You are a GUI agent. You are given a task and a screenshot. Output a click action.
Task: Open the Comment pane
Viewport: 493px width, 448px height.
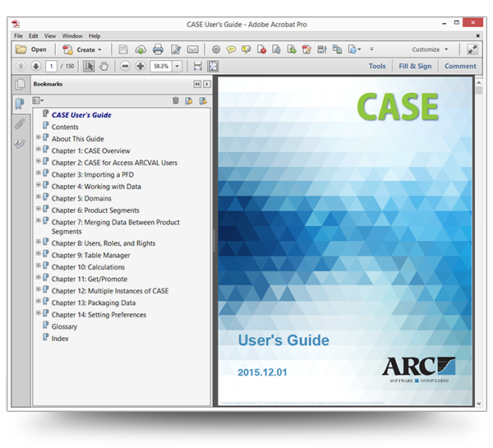point(460,66)
